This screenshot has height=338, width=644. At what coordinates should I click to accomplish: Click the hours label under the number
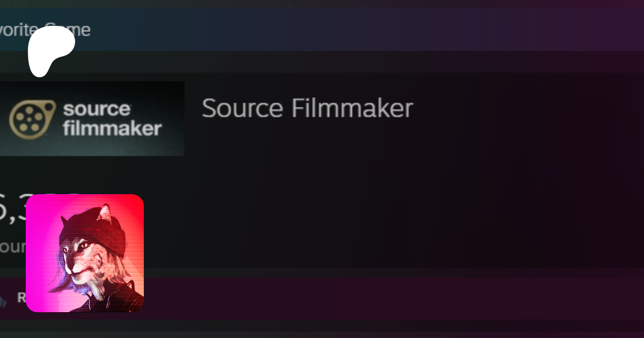[x=13, y=247]
